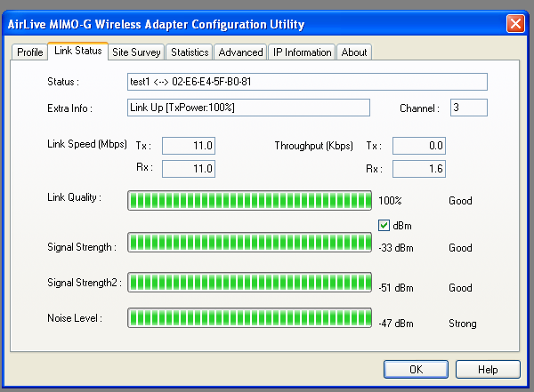The height and width of the screenshot is (392, 534).
Task: Click the Link Quality progress bar
Action: click(x=249, y=200)
